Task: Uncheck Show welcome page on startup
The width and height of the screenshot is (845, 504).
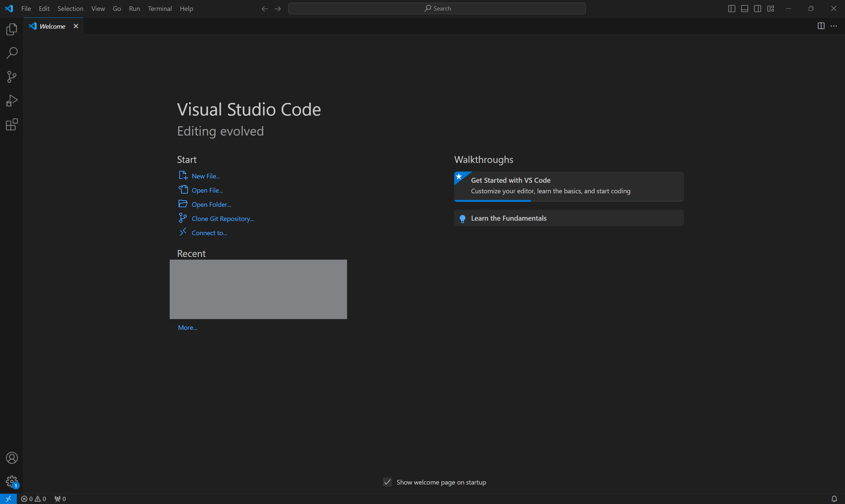Action: [387, 482]
